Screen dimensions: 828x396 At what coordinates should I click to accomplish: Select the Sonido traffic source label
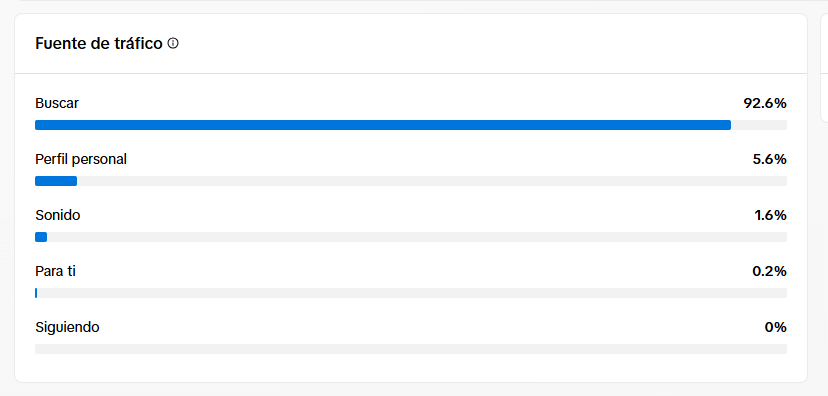click(x=58, y=215)
